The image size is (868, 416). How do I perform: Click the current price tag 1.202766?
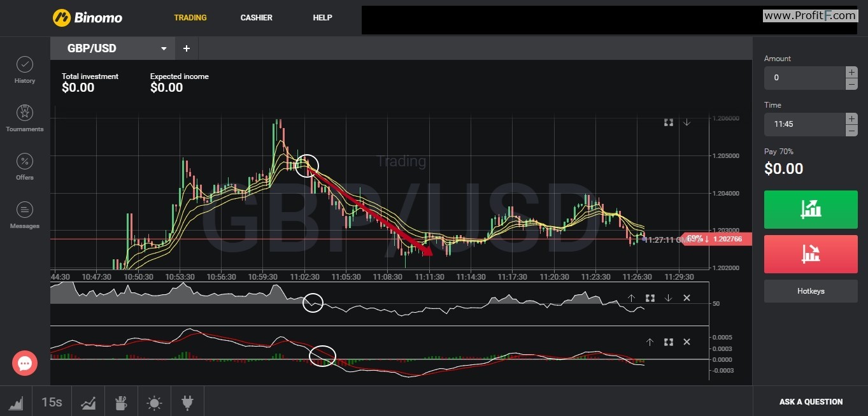coord(717,239)
